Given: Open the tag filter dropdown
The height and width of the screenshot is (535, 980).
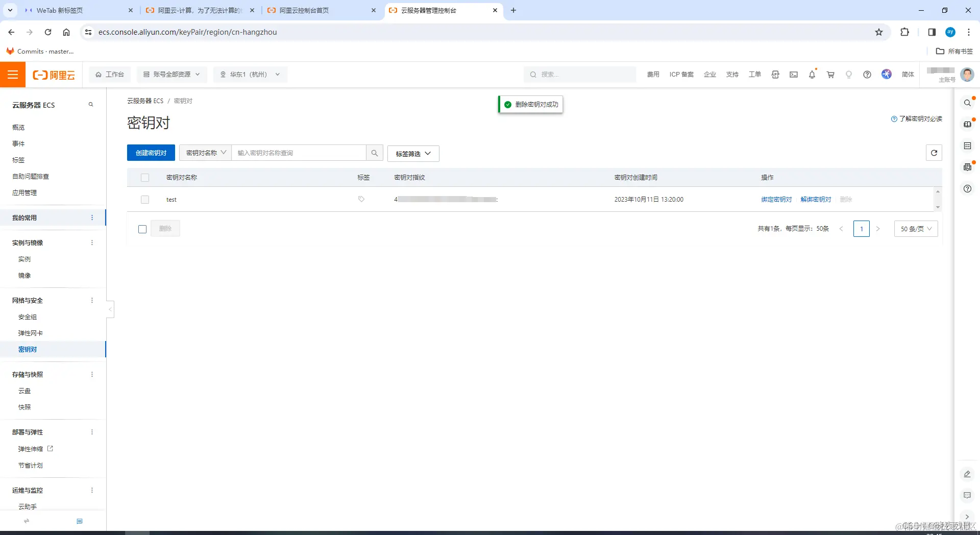Looking at the screenshot, I should (413, 154).
